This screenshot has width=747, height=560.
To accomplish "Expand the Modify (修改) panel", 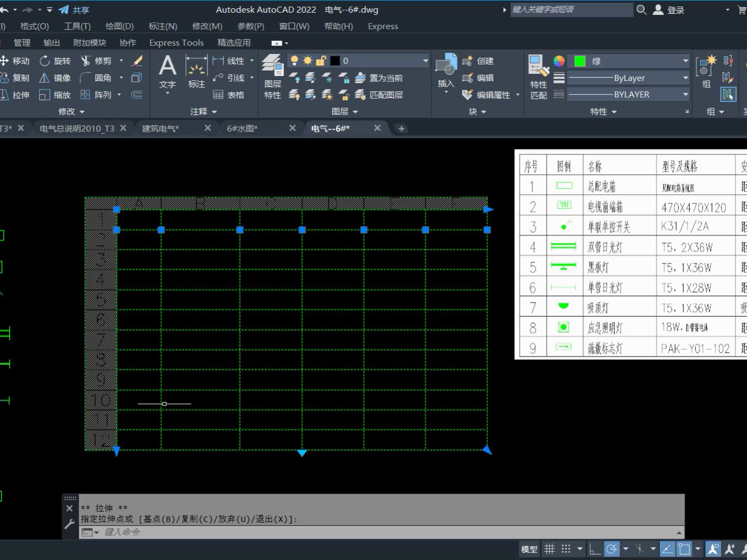I will (72, 111).
